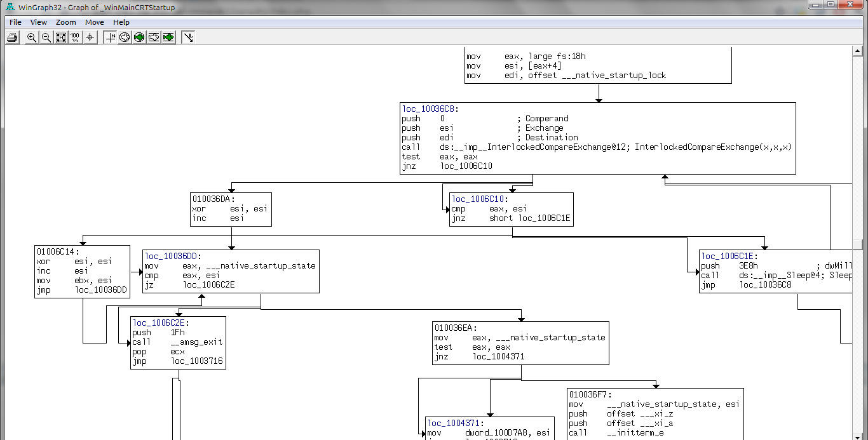868x440 pixels.
Task: Open the View menu
Action: point(39,22)
